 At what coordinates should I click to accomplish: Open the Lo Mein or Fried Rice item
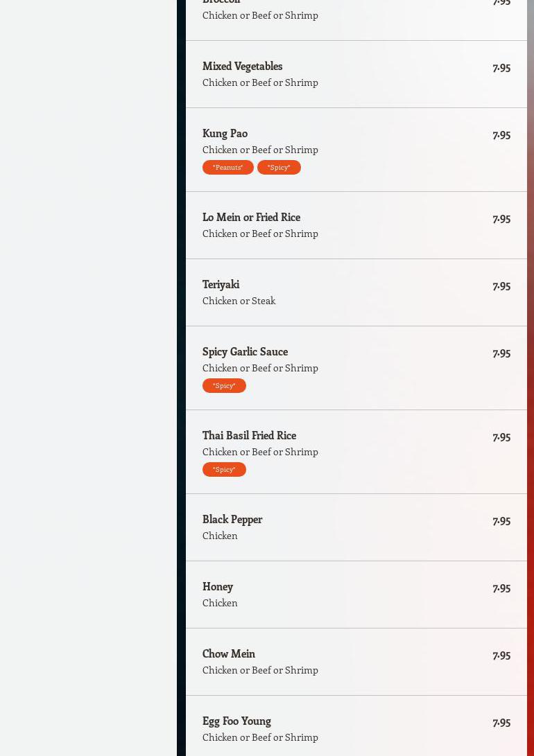(251, 217)
